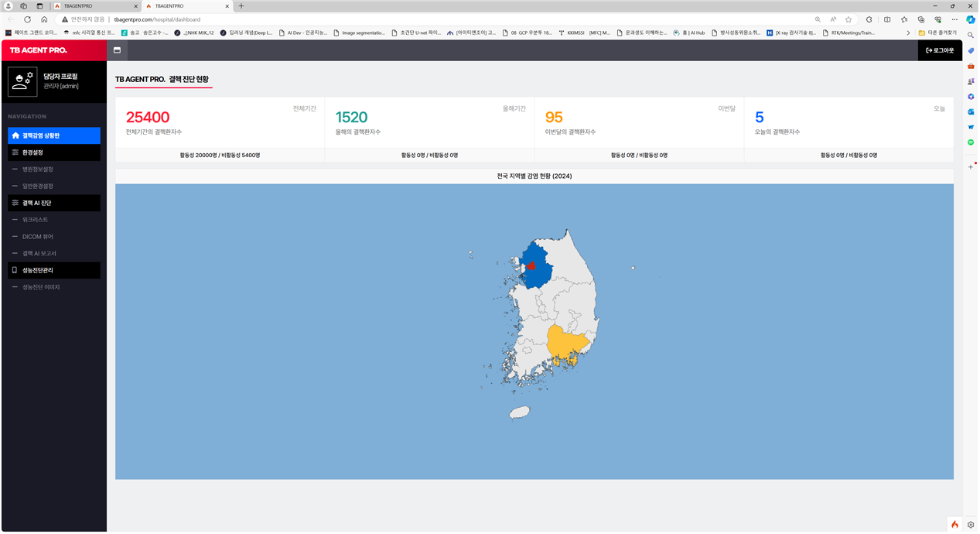Click the browser refresh icon

point(28,19)
